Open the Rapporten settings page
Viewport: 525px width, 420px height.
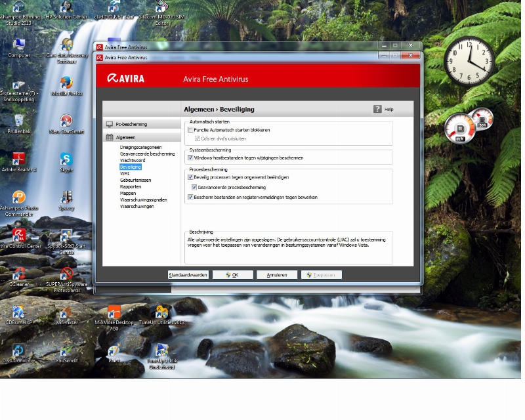[x=131, y=187]
